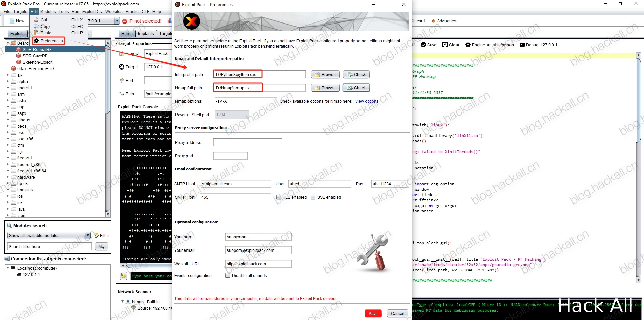Viewport: 644px width, 320px height.
Task: Click the Target crosshair icon
Action: (122, 67)
